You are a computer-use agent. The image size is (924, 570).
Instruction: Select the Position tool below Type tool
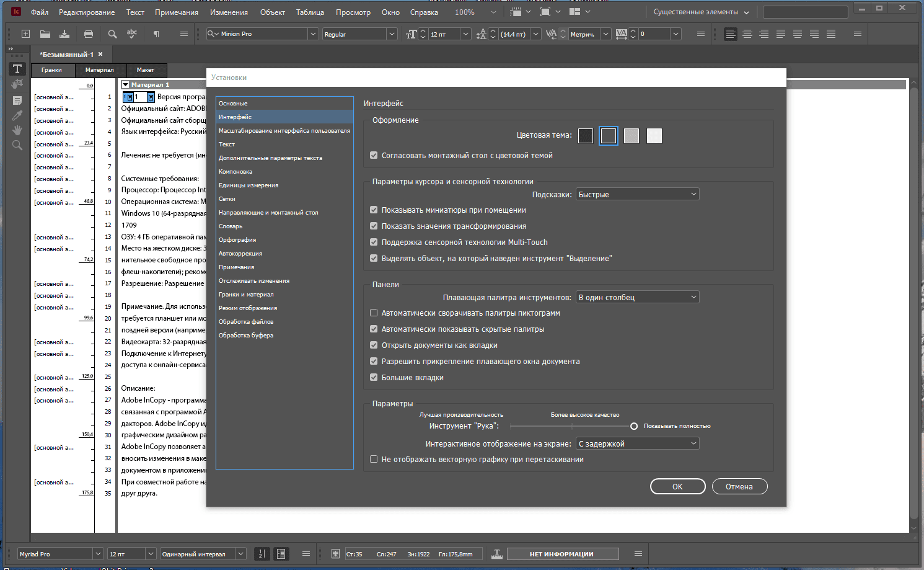17,84
